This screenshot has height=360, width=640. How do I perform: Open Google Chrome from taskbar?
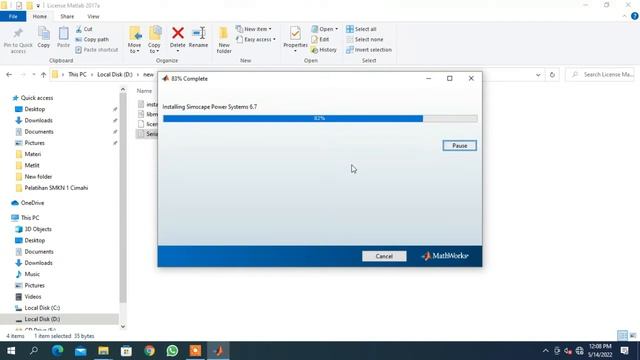coord(149,351)
